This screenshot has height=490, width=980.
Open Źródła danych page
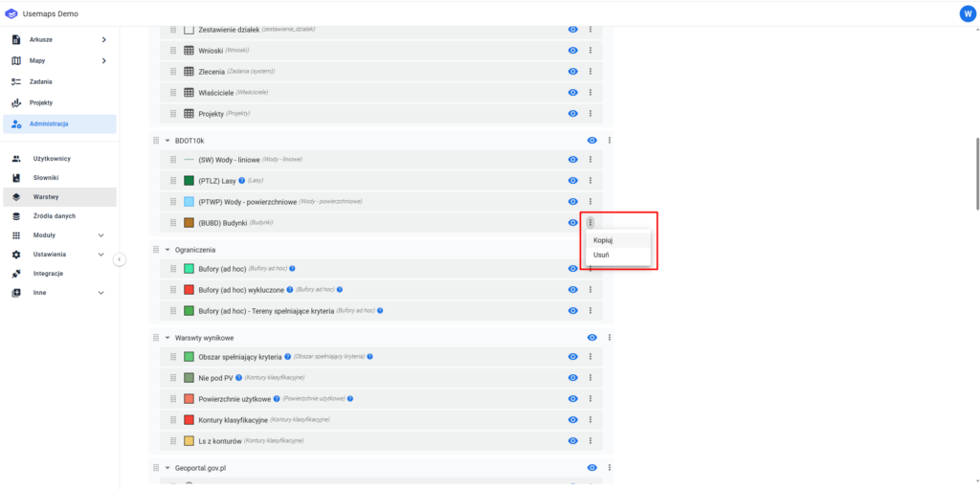point(54,216)
